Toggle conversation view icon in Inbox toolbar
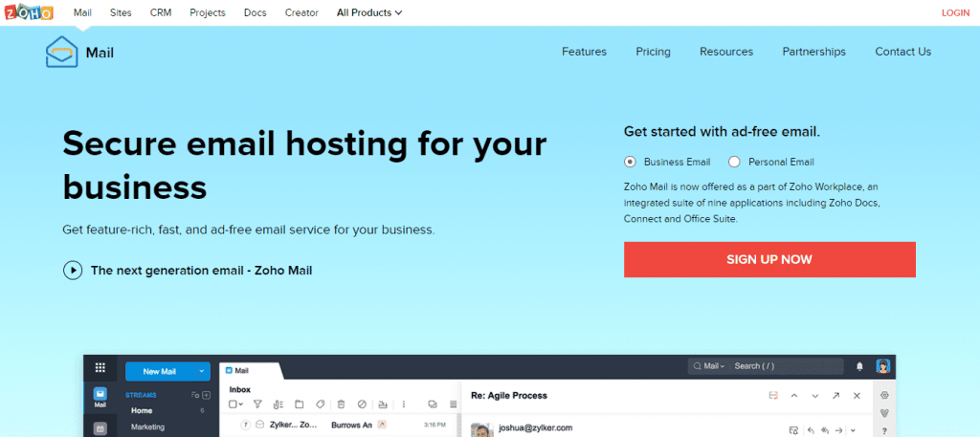The height and width of the screenshot is (437, 980). click(x=433, y=404)
